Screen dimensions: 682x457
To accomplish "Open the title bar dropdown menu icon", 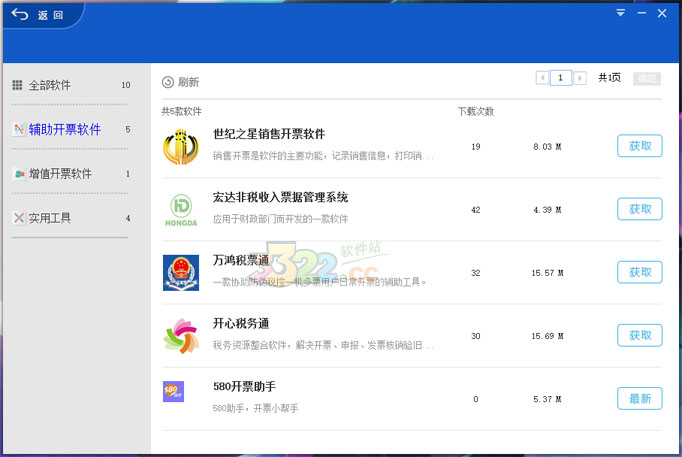I will (x=621, y=13).
